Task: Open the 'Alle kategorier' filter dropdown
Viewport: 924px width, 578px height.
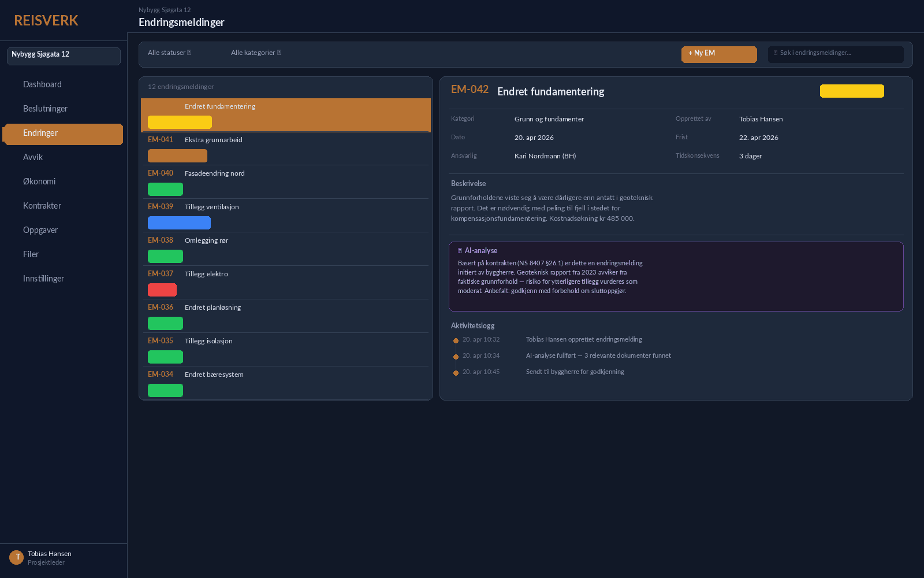Action: [256, 52]
